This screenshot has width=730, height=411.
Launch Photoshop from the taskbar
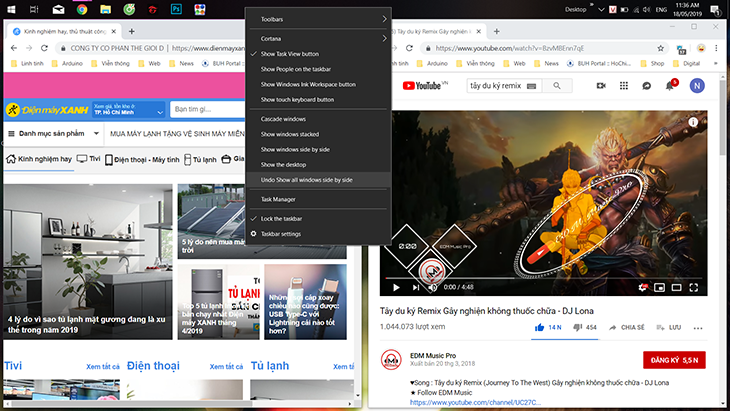(176, 9)
